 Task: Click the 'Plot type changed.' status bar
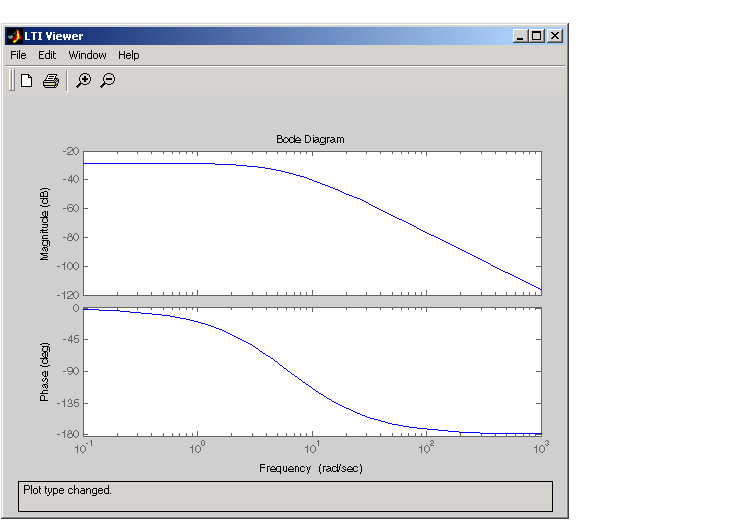(285, 496)
